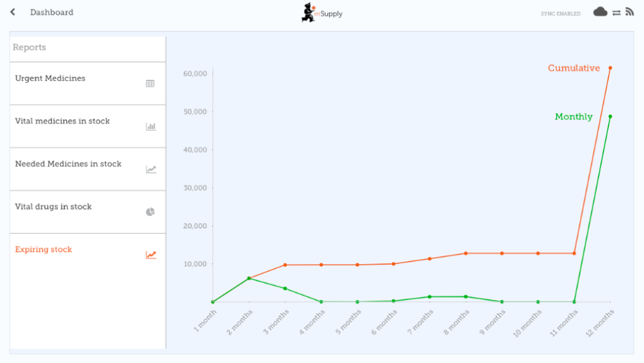Screen dimensions: 644x363
Task: Click the table icon for Urgent Medicines
Action: tap(150, 83)
